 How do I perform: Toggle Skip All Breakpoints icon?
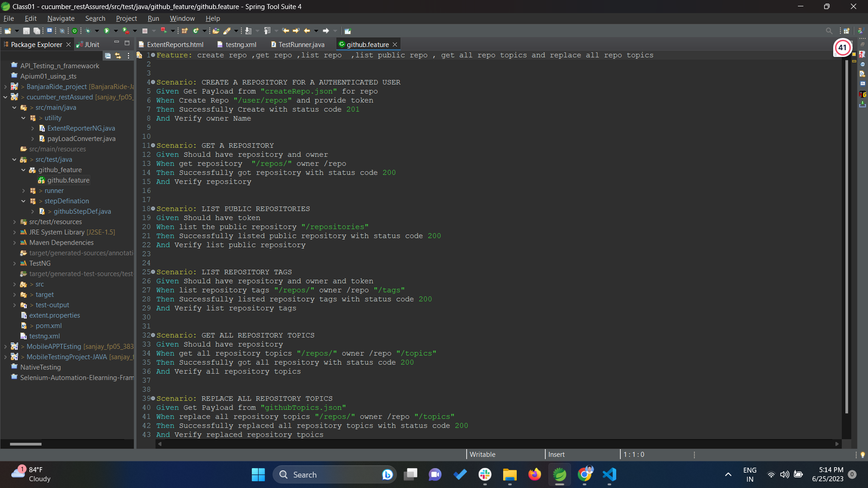62,31
